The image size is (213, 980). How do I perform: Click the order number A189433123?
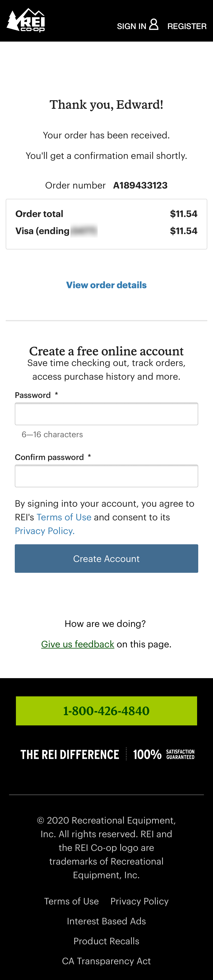[x=140, y=185]
